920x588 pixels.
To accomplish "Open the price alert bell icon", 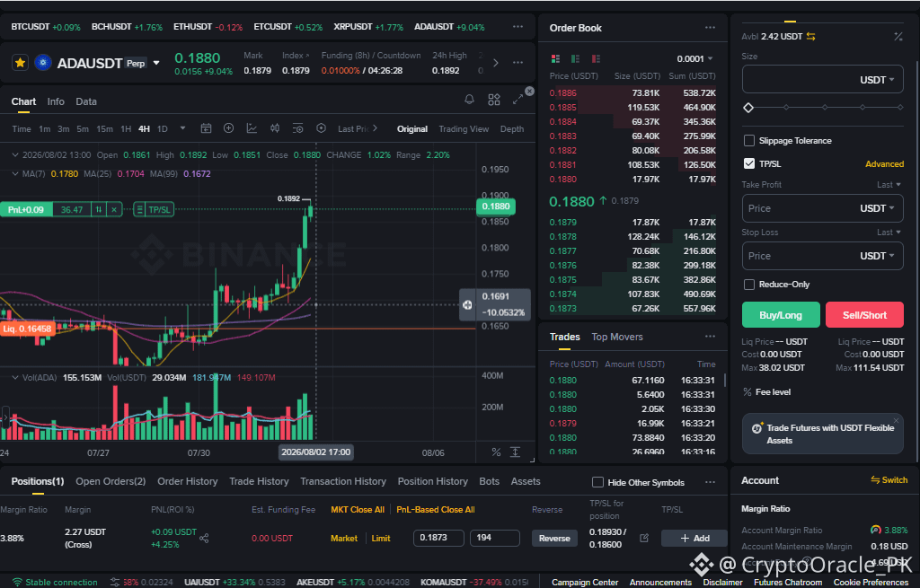I will click(469, 100).
